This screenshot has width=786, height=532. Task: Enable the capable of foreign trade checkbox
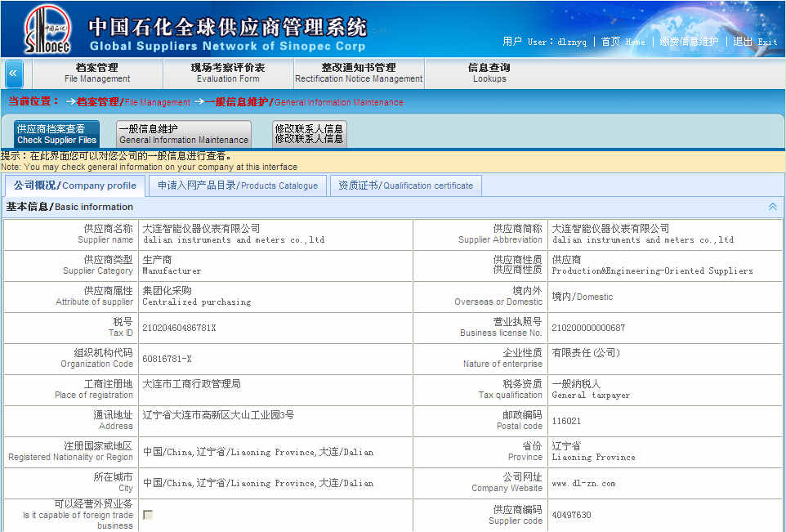147,515
